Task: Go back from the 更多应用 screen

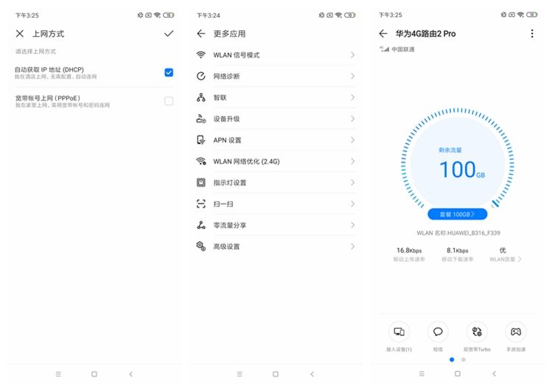Action: tap(201, 33)
